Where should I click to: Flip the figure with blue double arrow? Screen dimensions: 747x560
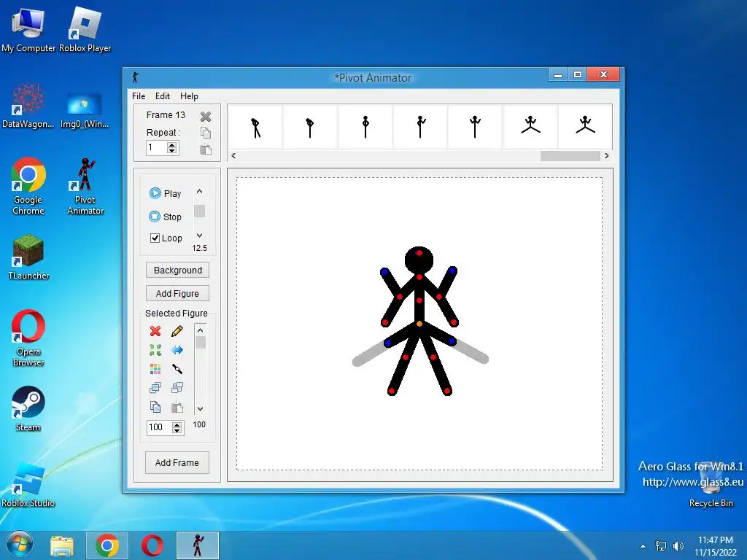point(177,350)
